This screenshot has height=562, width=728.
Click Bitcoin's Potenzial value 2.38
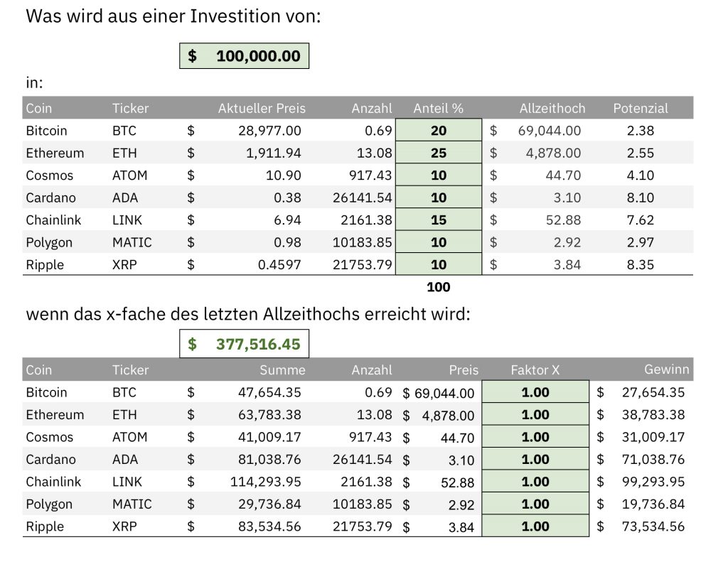pos(641,131)
